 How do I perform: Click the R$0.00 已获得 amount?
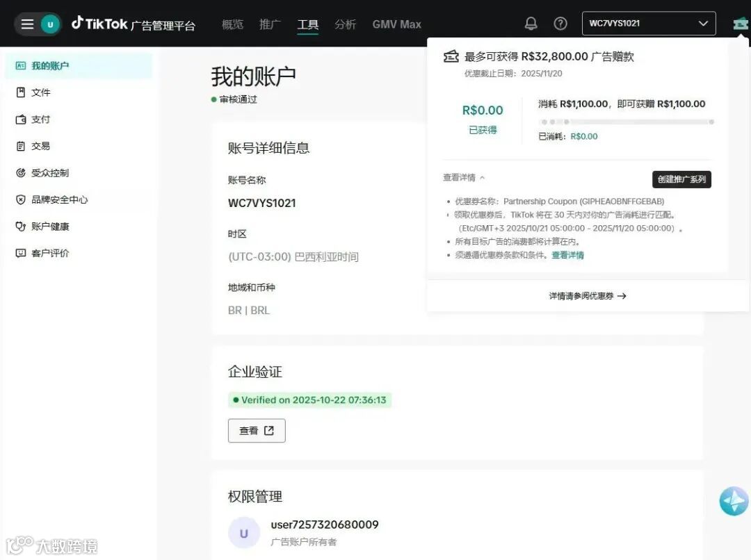click(483, 110)
